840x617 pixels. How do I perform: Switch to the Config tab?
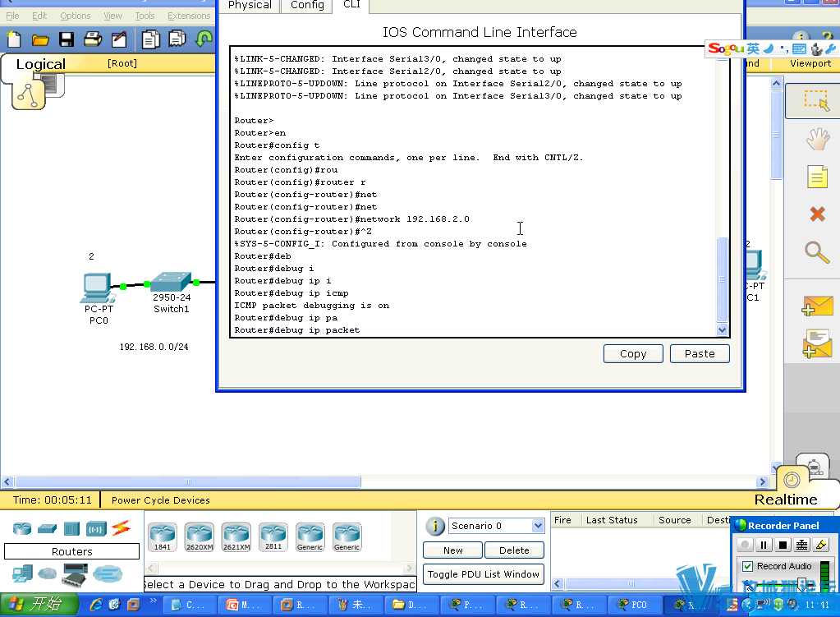(x=307, y=5)
